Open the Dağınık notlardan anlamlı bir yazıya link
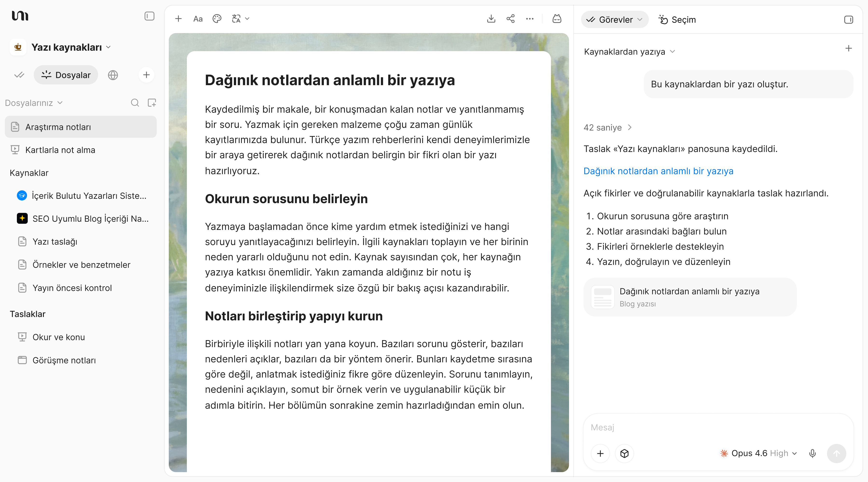The height and width of the screenshot is (482, 868). (658, 171)
